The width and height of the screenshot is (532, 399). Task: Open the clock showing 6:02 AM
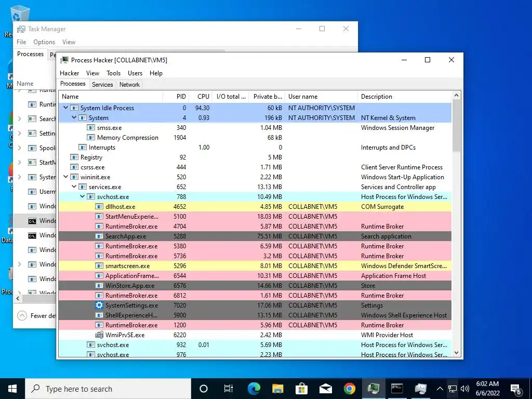pyautogui.click(x=487, y=389)
